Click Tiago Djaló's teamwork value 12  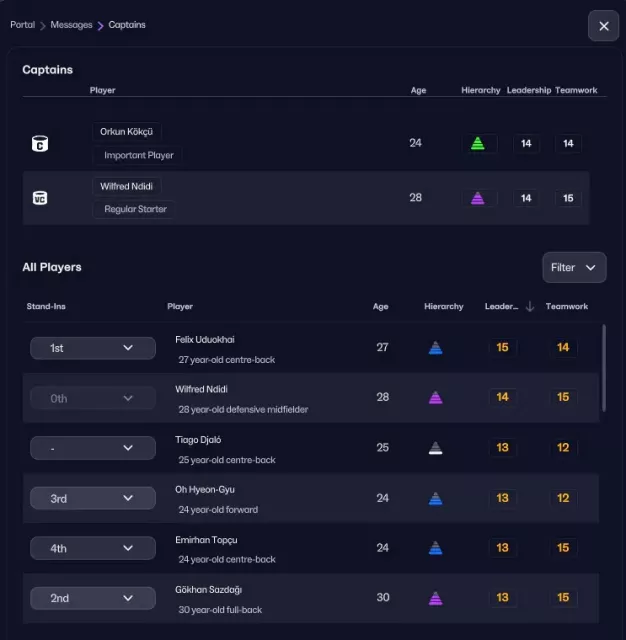563,447
